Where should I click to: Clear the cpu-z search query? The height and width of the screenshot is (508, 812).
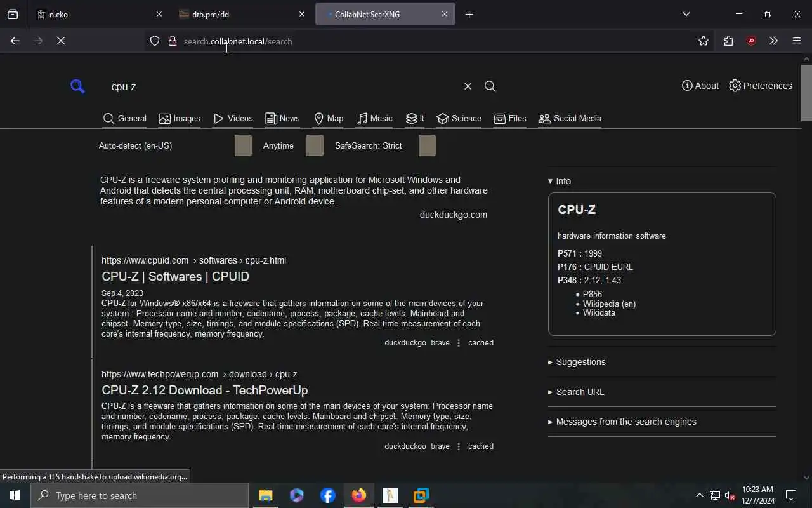[x=468, y=86]
